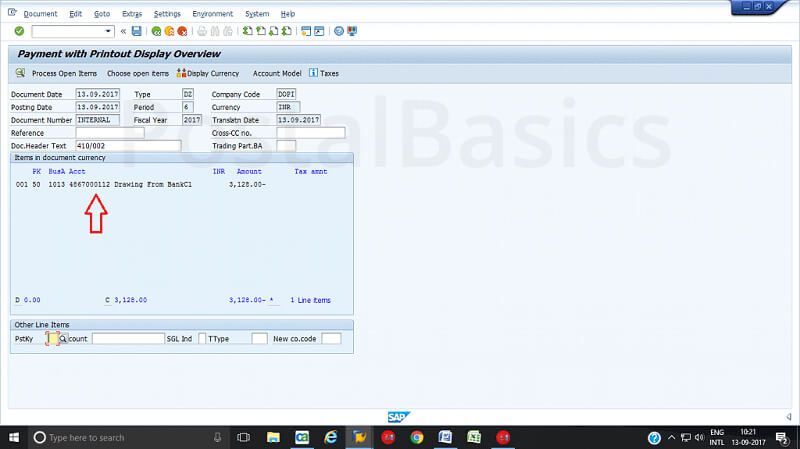Screen dimensions: 800x449
Task: Click the Account Model button
Action: (x=277, y=73)
